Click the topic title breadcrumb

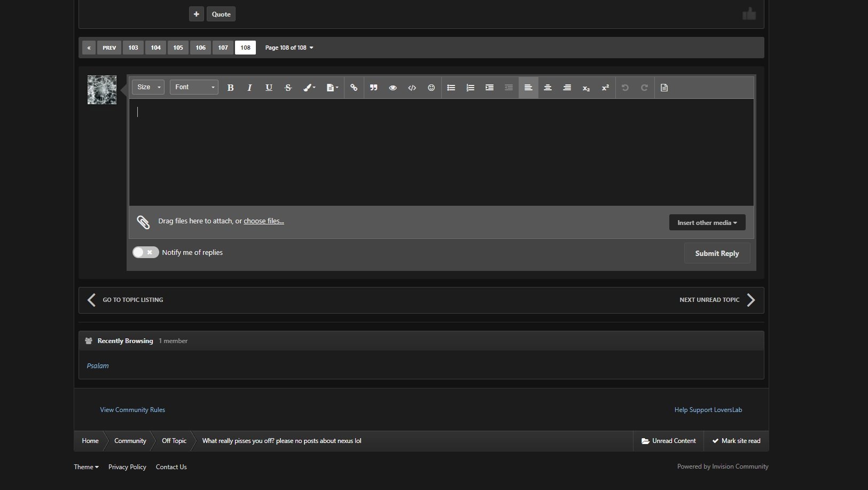click(x=281, y=441)
